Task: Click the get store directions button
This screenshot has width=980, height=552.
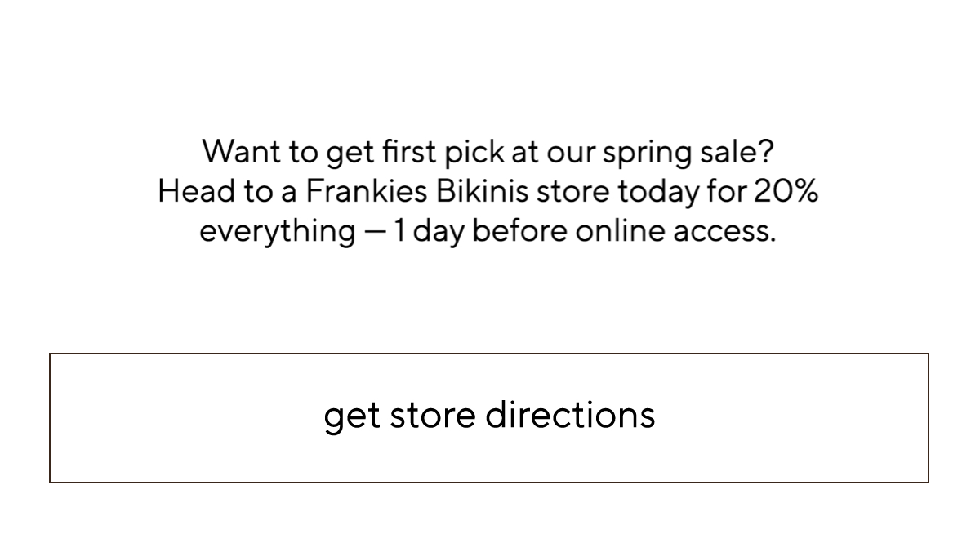Action: pyautogui.click(x=489, y=418)
